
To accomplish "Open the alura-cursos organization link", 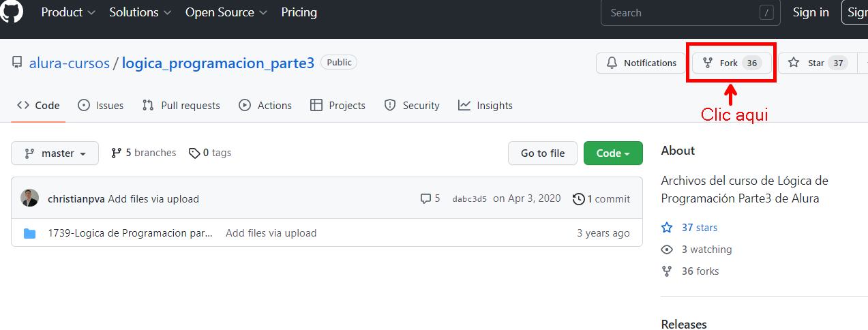I will (69, 63).
